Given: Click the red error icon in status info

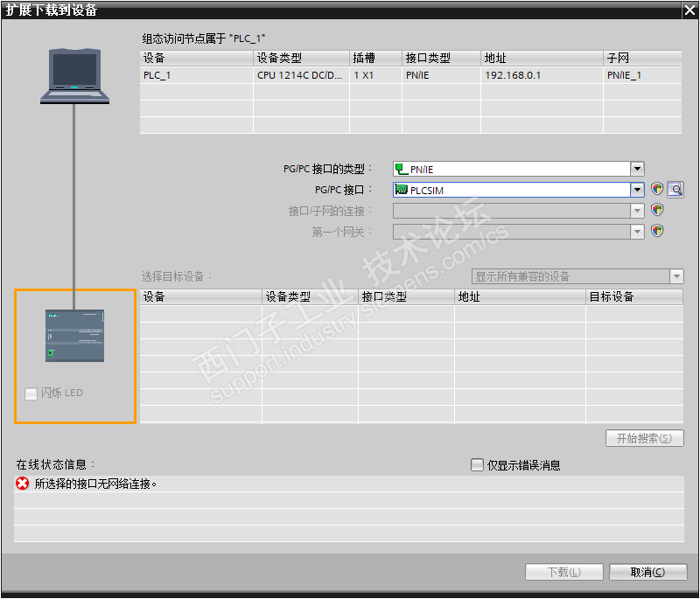Looking at the screenshot, I should (x=23, y=484).
